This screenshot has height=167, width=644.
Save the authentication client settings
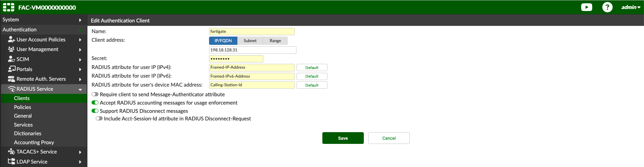pyautogui.click(x=343, y=138)
